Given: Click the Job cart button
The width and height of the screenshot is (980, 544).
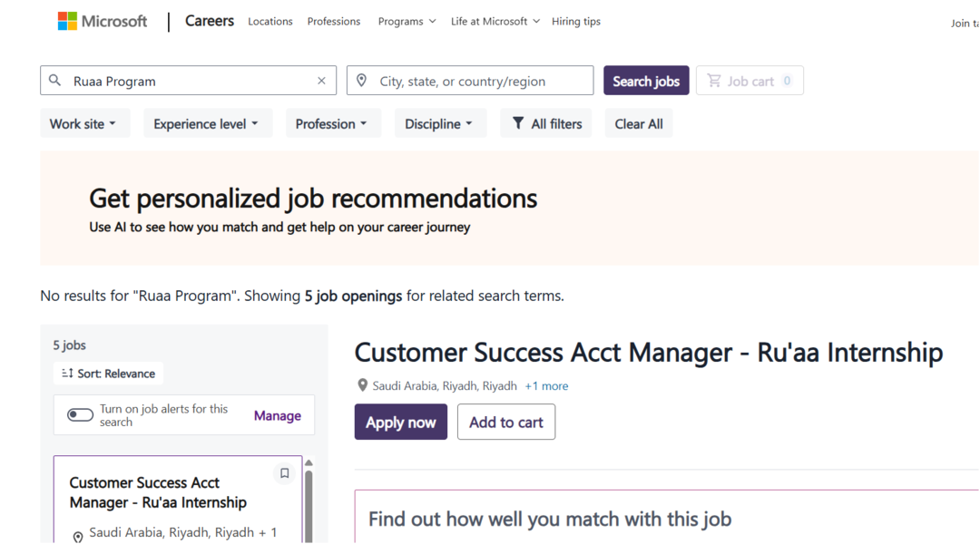Looking at the screenshot, I should click(750, 81).
